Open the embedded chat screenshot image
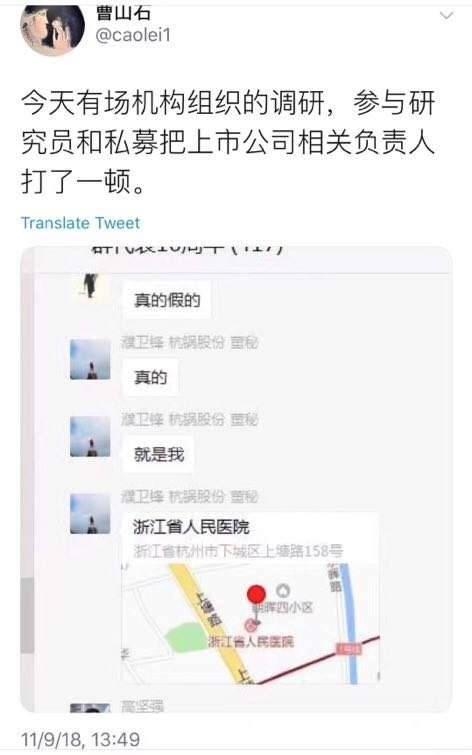The image size is (472, 755). pyautogui.click(x=236, y=479)
